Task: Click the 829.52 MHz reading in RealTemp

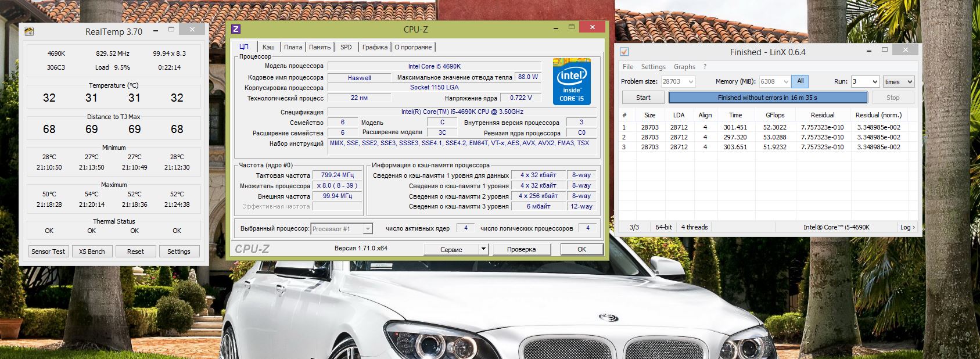Action: pyautogui.click(x=113, y=53)
